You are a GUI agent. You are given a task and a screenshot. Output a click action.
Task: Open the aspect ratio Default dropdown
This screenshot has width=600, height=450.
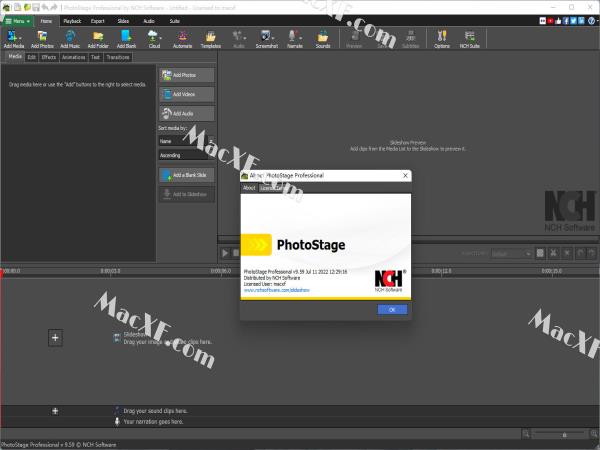511,254
